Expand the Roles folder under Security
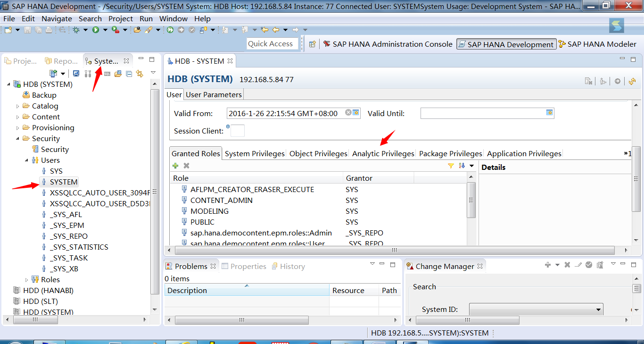Image resolution: width=644 pixels, height=344 pixels. point(27,279)
